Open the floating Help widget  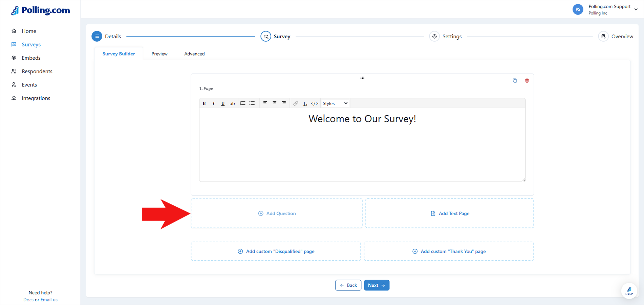point(629,291)
